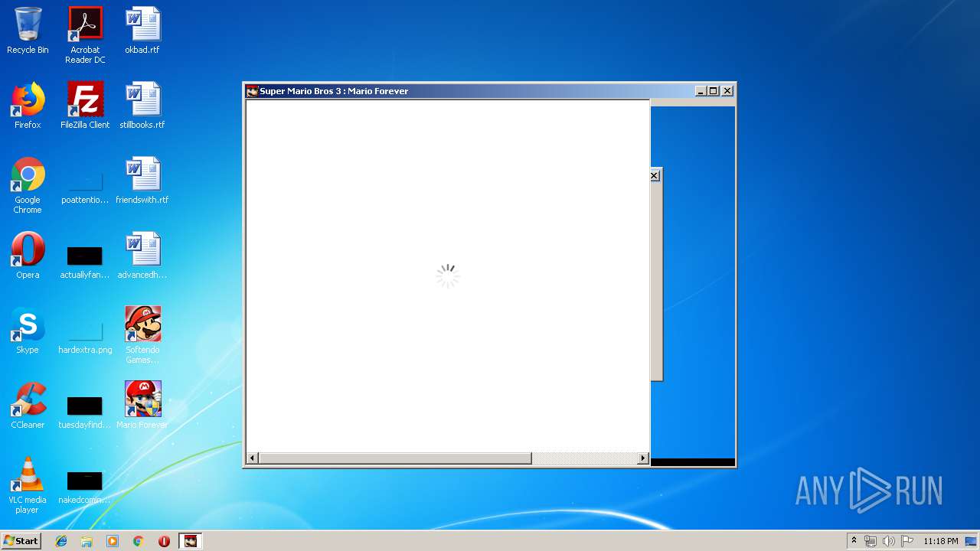This screenshot has height=551, width=980.
Task: Click the horizontal scrollbar left arrow
Action: (252, 458)
